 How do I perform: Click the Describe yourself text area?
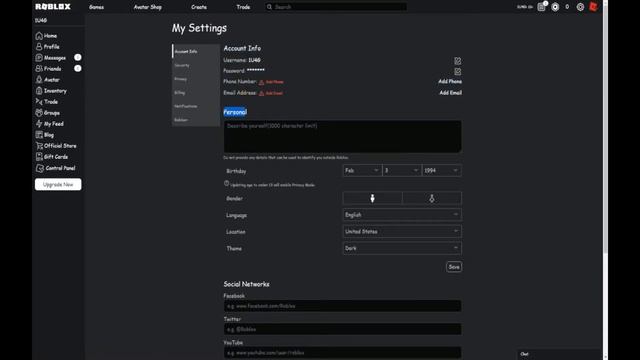coord(342,136)
